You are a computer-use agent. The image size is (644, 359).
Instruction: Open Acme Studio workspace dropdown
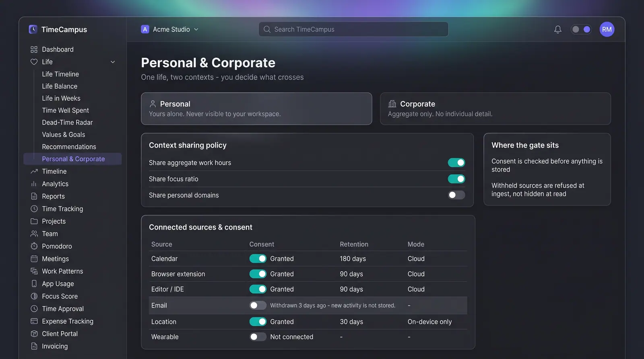170,29
